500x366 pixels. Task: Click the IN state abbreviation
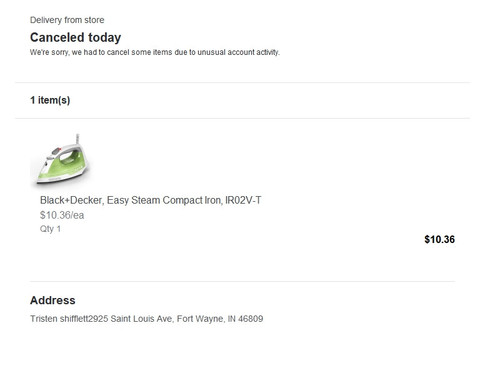pos(231,319)
